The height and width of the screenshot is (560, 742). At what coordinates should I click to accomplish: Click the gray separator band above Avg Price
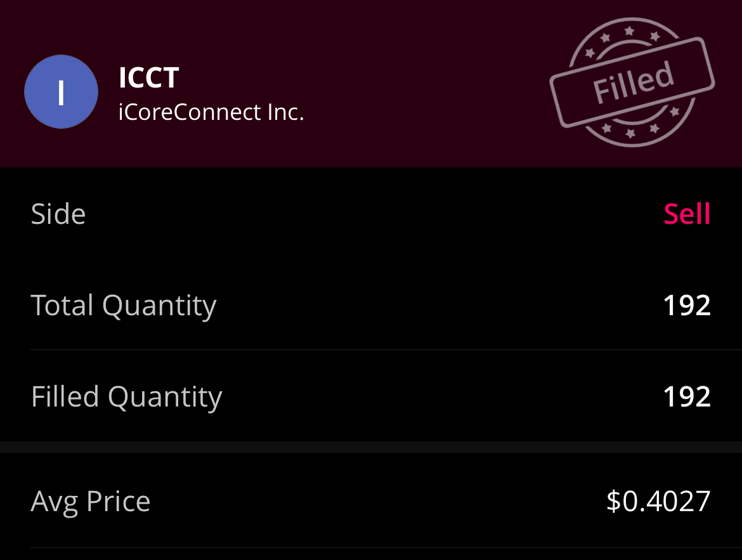point(371,446)
